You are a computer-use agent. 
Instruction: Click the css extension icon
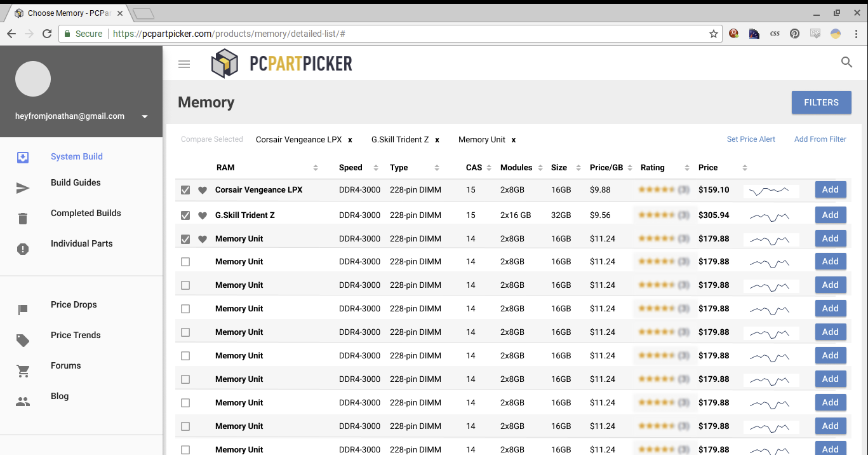point(775,34)
